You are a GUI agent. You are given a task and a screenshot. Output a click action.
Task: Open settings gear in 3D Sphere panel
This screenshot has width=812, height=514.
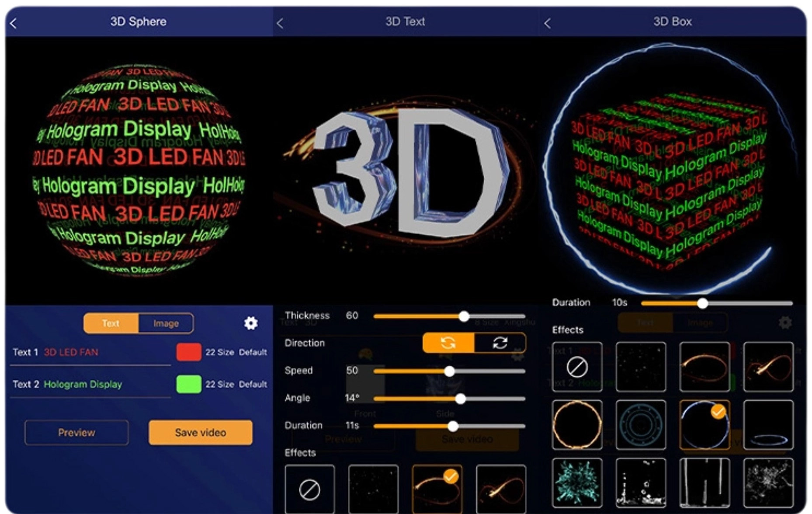point(250,323)
